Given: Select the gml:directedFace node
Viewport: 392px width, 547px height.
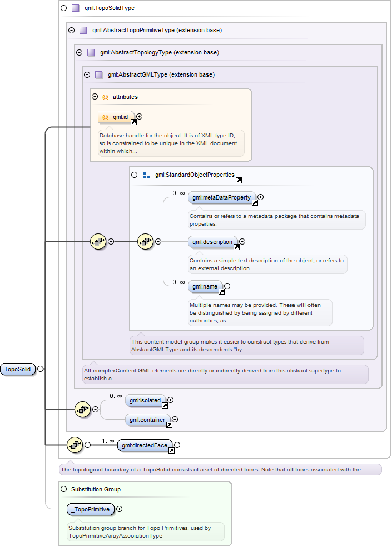Looking at the screenshot, I should [145, 445].
